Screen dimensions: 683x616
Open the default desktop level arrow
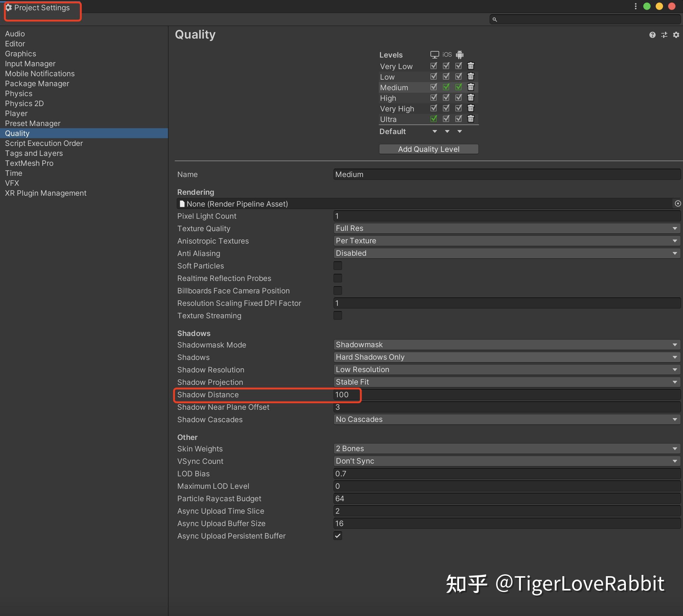pos(435,131)
